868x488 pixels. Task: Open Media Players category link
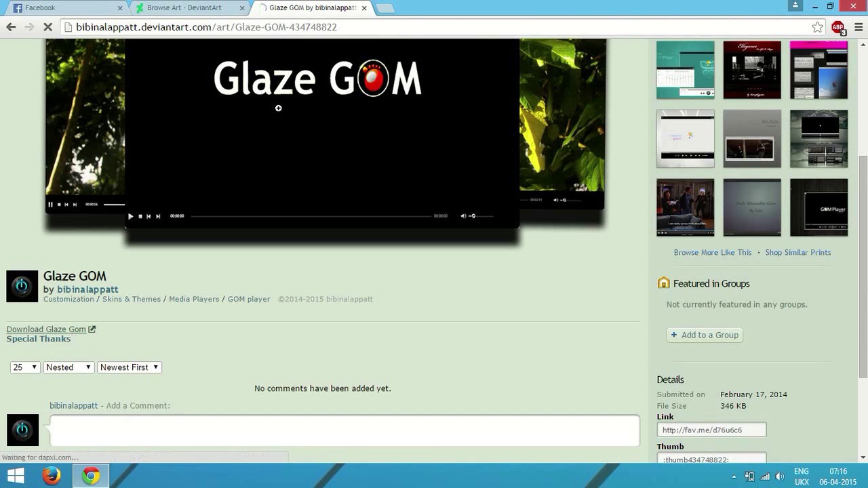(x=194, y=299)
